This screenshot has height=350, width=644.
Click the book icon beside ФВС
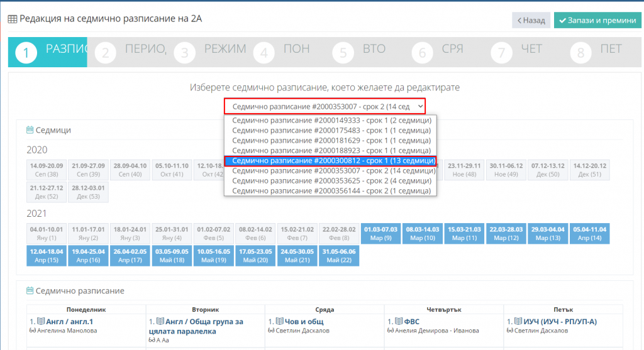point(400,322)
